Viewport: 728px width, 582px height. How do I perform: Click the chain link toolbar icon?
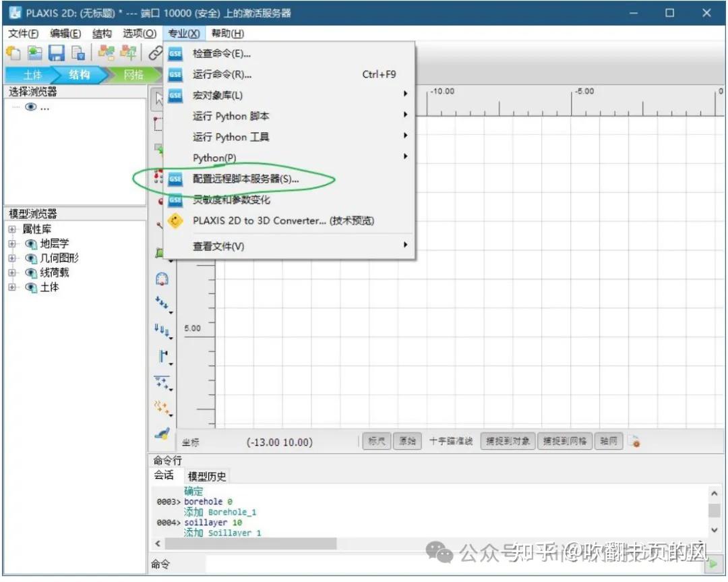click(x=156, y=53)
